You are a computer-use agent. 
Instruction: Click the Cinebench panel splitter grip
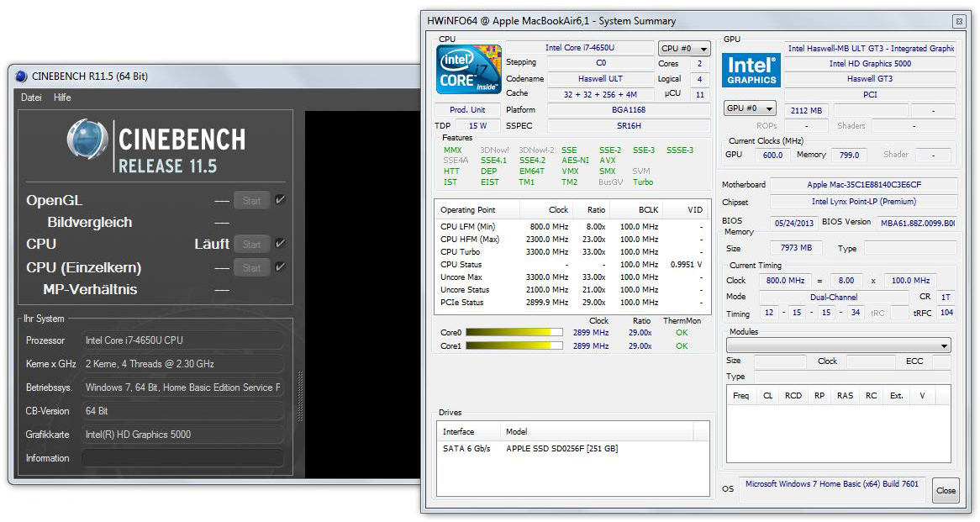[300, 396]
